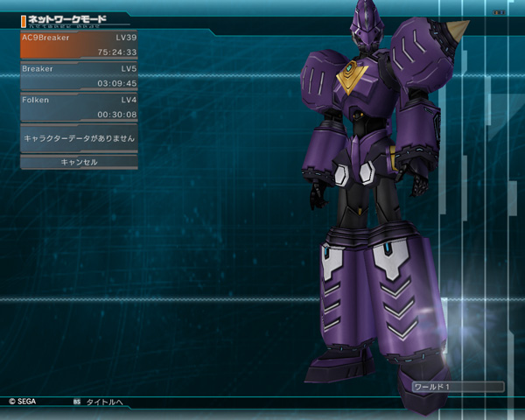Image resolution: width=525 pixels, height=420 pixels.
Task: Choose the empty キャラクターデータがありません slot
Action: (x=79, y=138)
